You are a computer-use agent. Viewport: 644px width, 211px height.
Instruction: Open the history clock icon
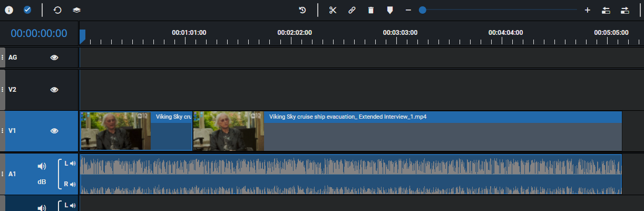pyautogui.click(x=303, y=10)
